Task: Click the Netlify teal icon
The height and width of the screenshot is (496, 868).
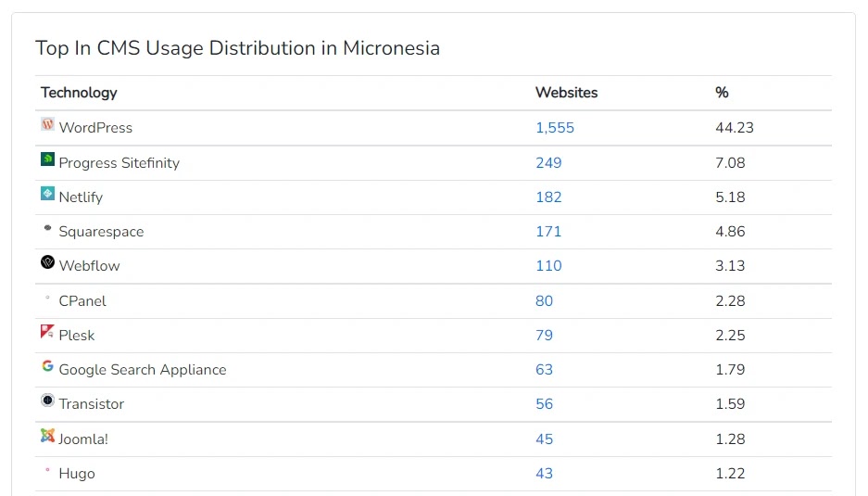Action: [47, 194]
